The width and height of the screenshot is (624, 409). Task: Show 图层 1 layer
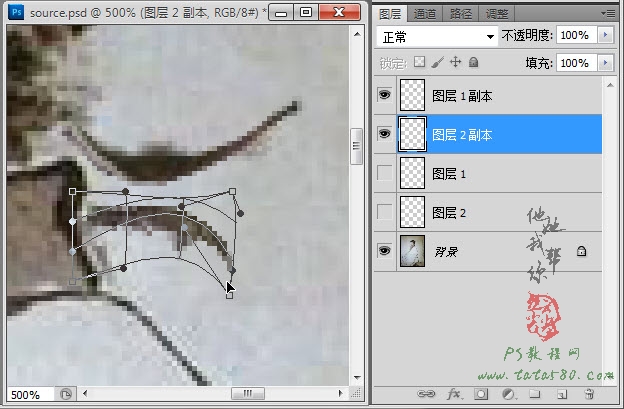pyautogui.click(x=384, y=173)
